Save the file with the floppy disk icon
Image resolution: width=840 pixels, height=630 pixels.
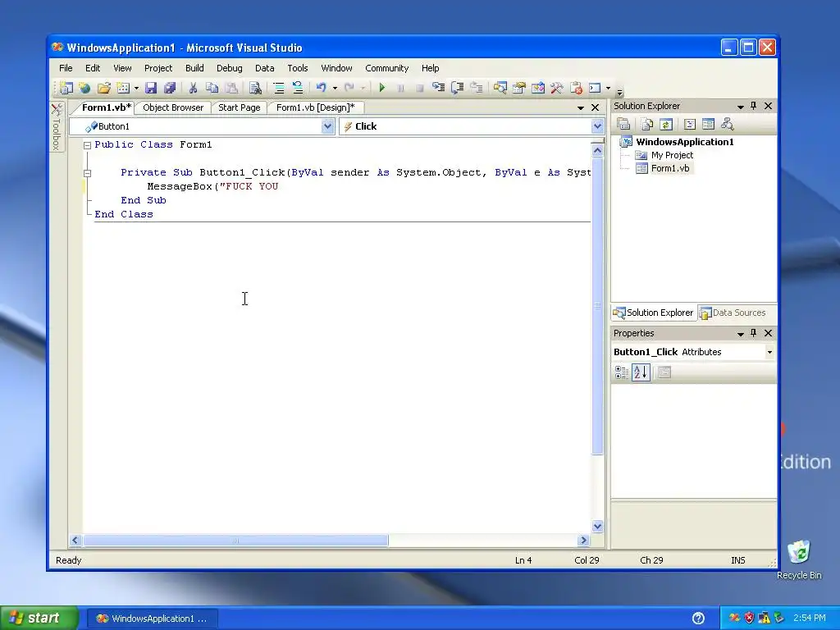151,87
